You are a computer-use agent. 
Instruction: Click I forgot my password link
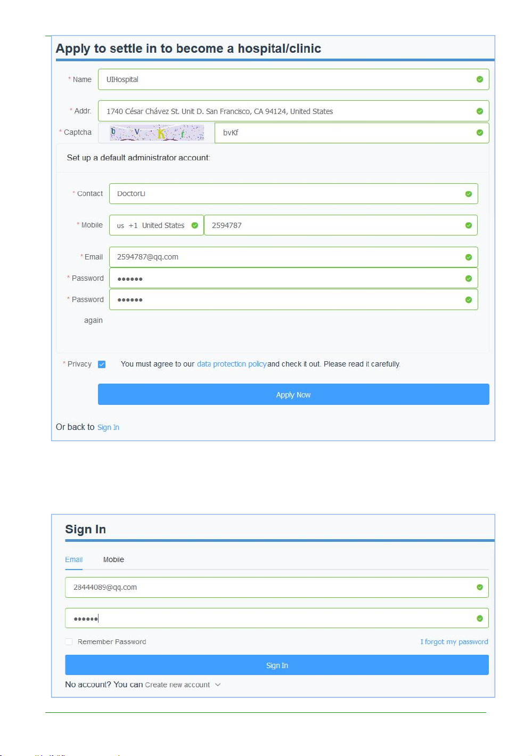tap(454, 641)
